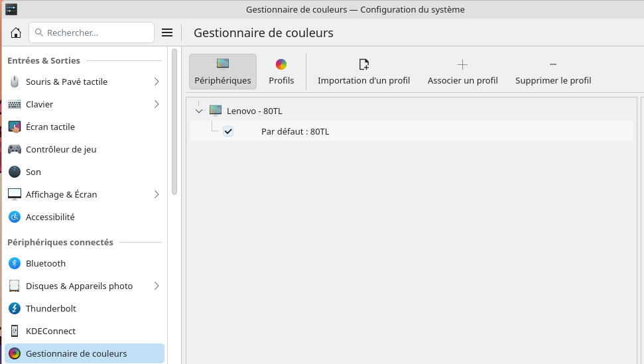Uncheck the Par défaut : 80TL checkbox
Screen dimensions: 644x364
tap(228, 131)
